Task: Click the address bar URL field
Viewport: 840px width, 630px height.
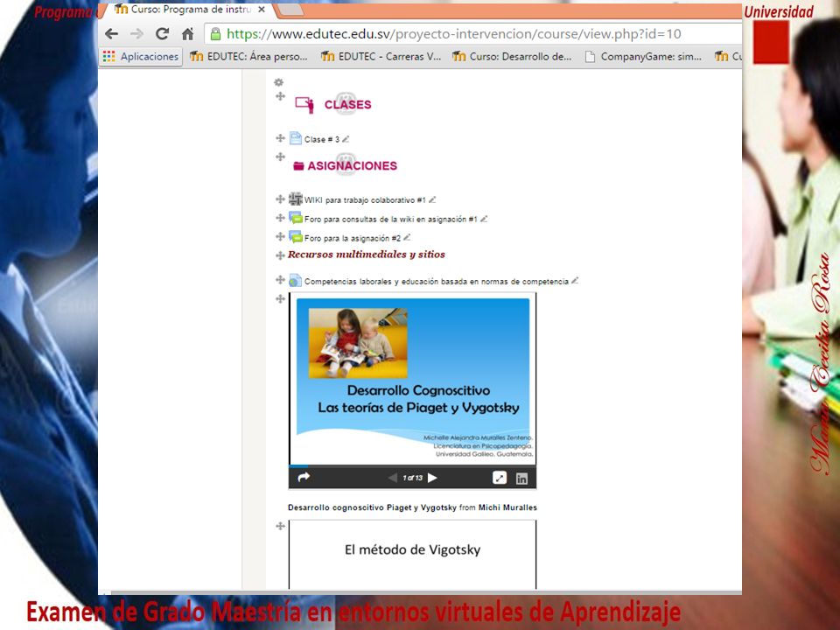Action: pos(473,34)
